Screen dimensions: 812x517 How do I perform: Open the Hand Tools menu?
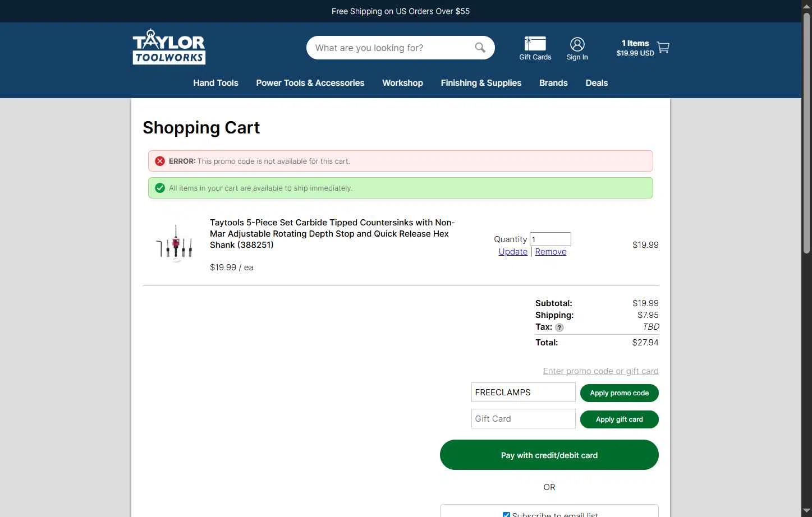215,83
